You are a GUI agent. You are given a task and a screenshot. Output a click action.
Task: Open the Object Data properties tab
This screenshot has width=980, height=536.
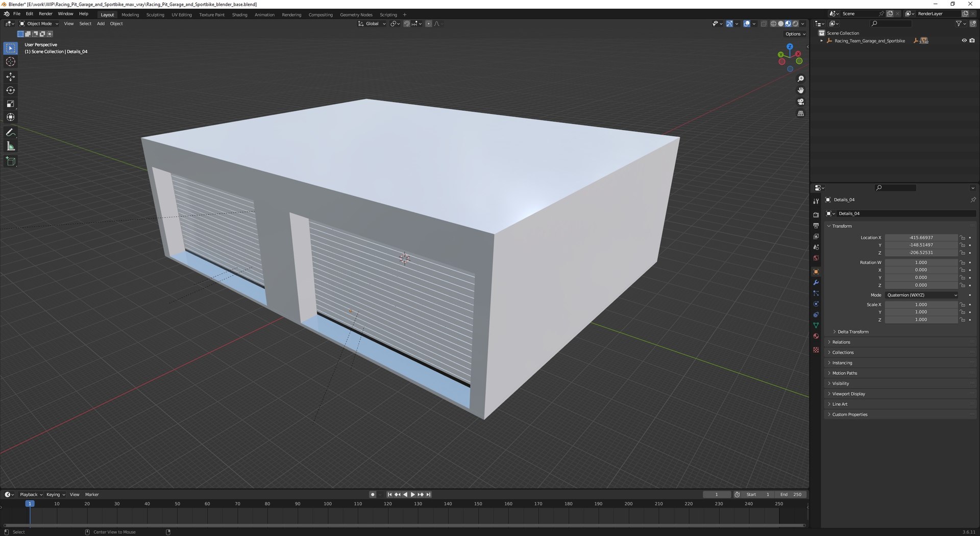point(816,325)
